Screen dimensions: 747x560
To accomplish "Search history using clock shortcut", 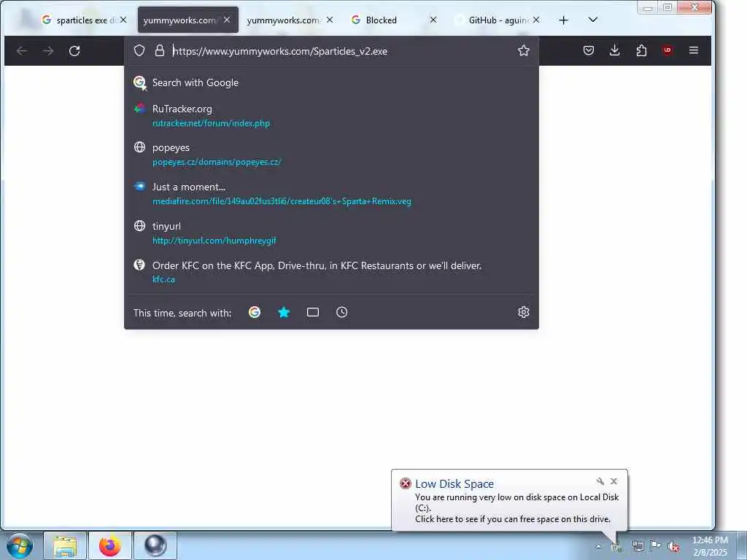I will pos(341,312).
